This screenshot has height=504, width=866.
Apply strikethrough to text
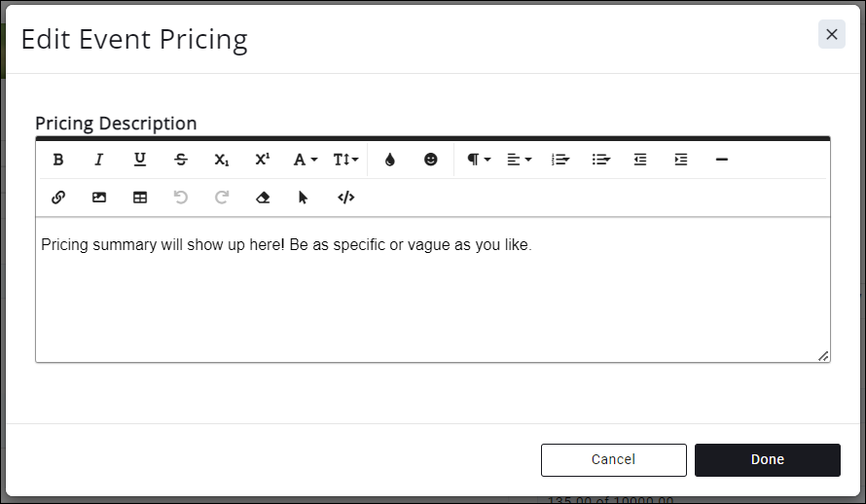[x=181, y=160]
